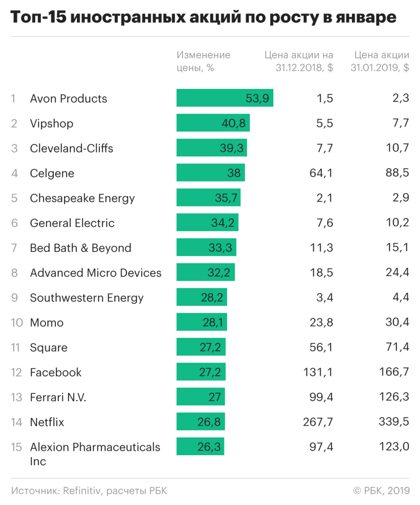Click the Cleveland-Cliffs company name

coord(72,148)
